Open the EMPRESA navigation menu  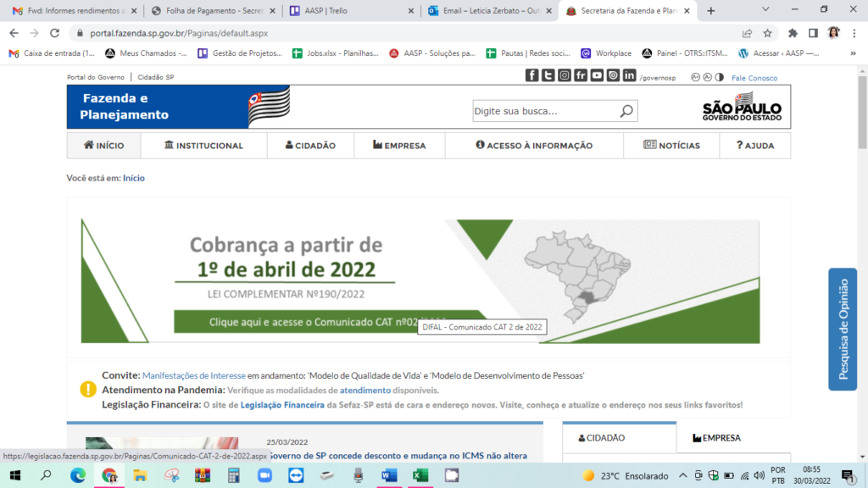[x=400, y=146]
